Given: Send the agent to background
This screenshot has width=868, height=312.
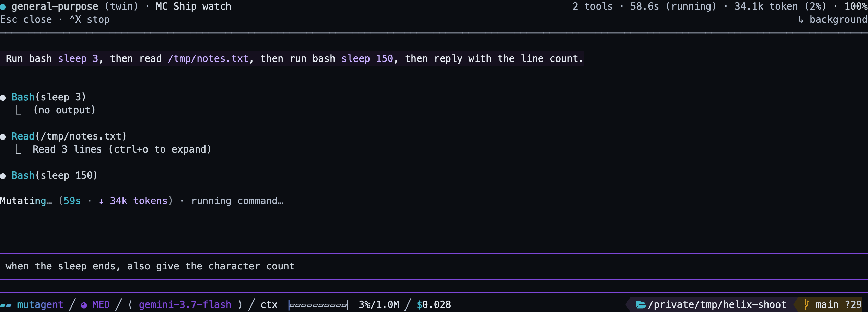Looking at the screenshot, I should [x=833, y=20].
